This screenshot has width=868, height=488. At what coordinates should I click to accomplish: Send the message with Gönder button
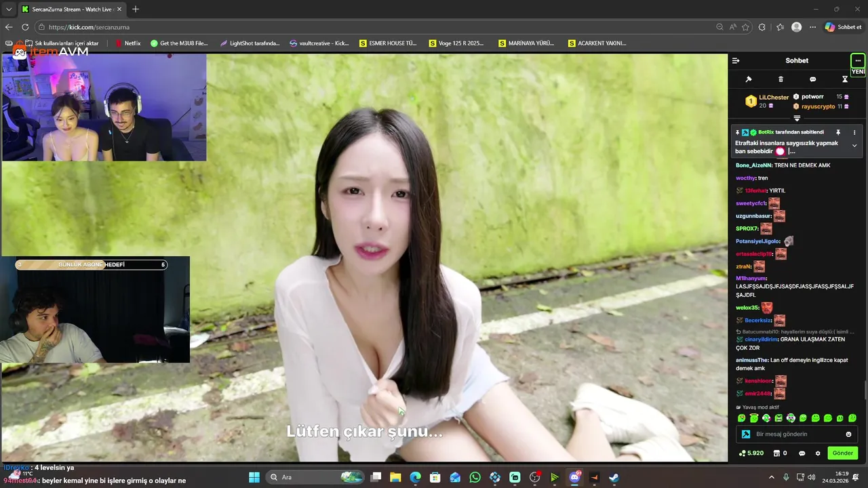(843, 453)
